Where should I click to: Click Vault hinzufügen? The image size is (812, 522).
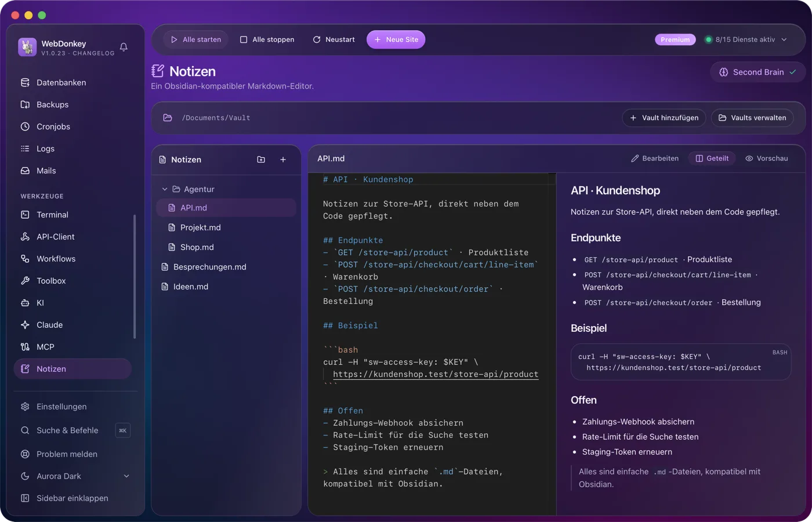[664, 118]
